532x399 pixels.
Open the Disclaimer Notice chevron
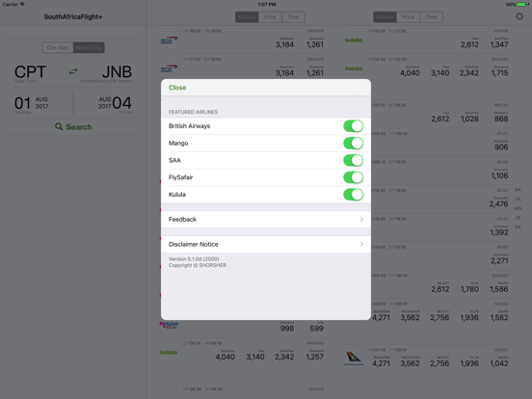pyautogui.click(x=361, y=244)
